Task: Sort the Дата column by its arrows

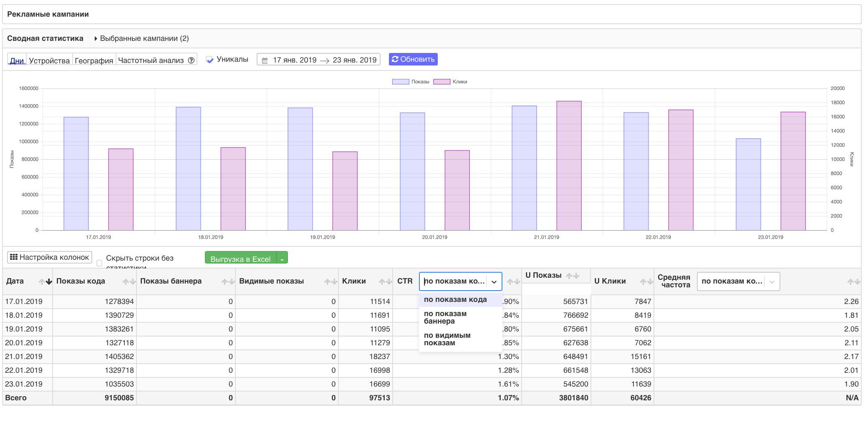Action: 45,281
